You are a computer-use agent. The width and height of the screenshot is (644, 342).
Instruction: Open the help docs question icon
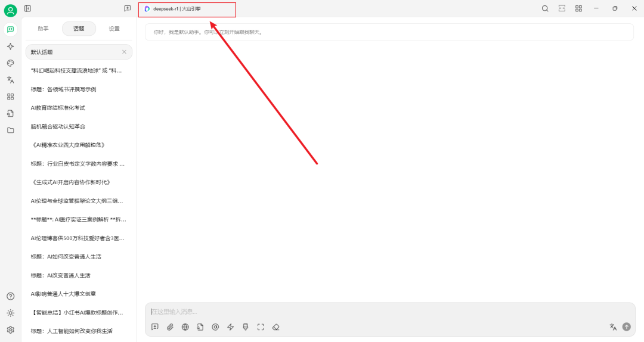click(x=10, y=297)
